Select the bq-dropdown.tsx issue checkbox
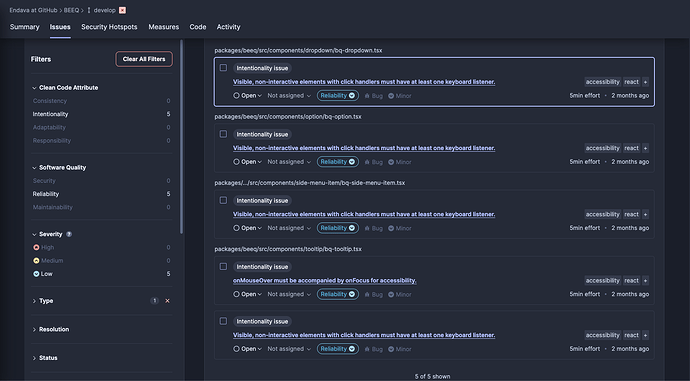Screen dimensions: 690x381 (224, 68)
